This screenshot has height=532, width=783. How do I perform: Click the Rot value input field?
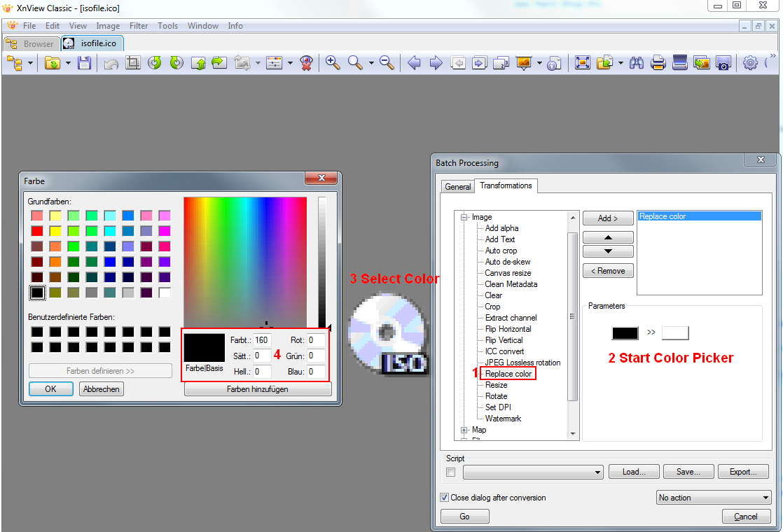(316, 340)
